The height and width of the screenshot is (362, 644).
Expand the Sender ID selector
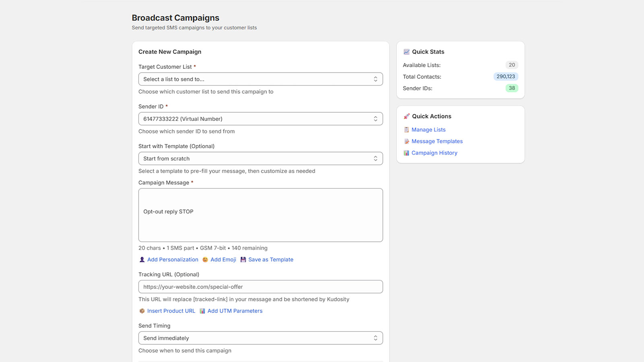coord(260,119)
